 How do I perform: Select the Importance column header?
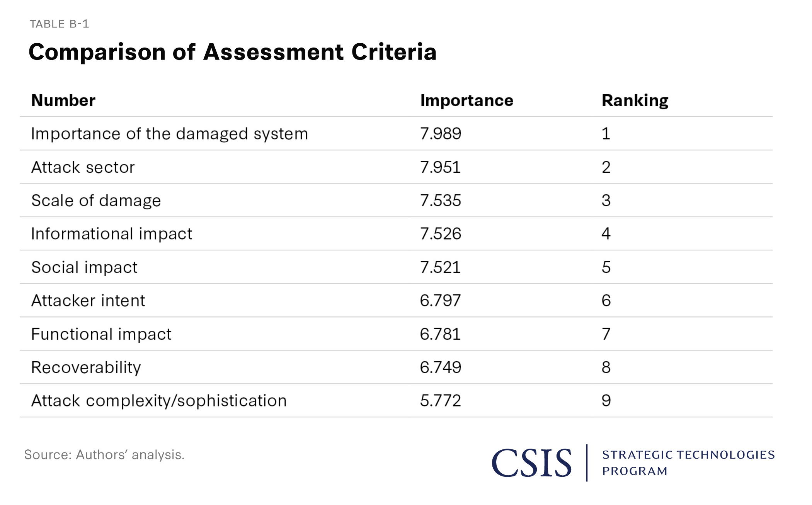click(x=466, y=100)
